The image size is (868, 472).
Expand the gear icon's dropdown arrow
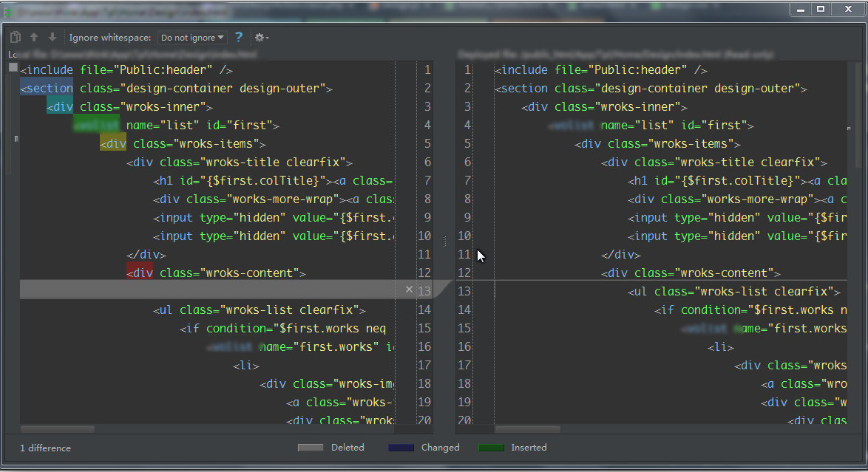click(268, 38)
